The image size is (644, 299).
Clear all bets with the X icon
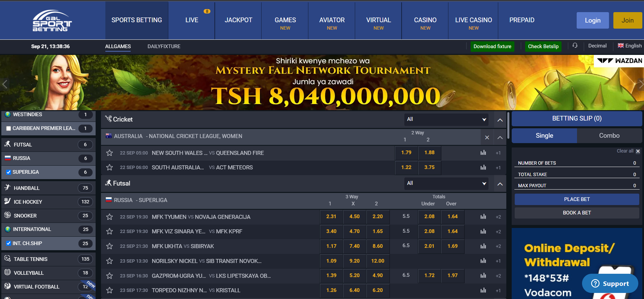point(638,151)
